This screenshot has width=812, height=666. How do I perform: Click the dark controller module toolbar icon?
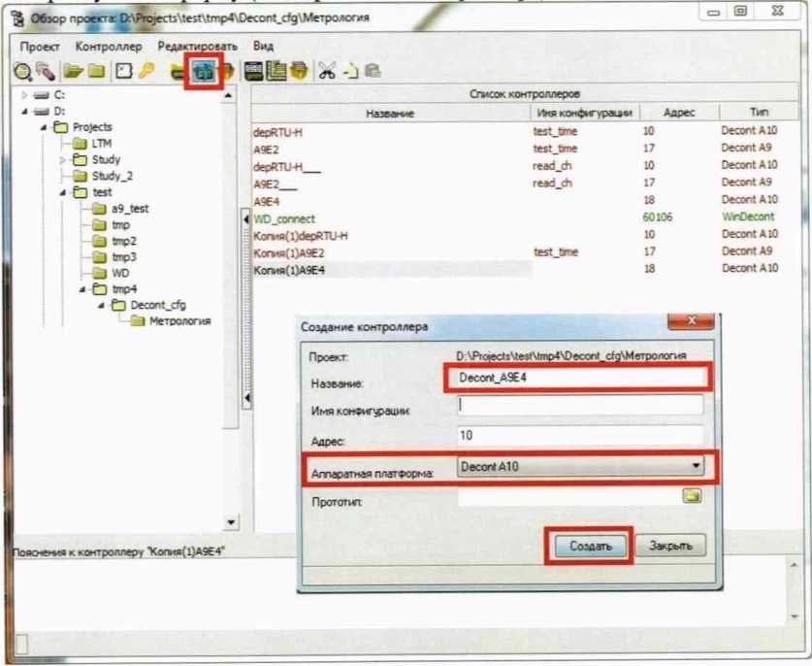point(253,71)
